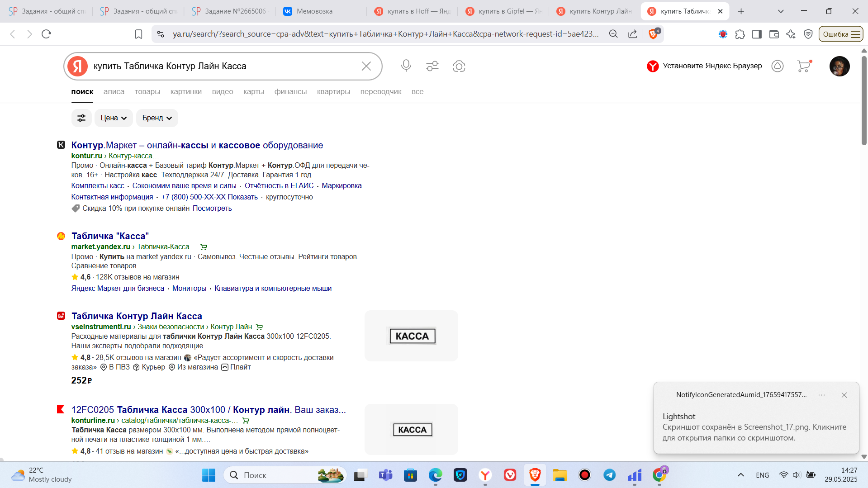This screenshot has height=488, width=868.
Task: Open the Brave Wallet icon
Action: tap(774, 34)
